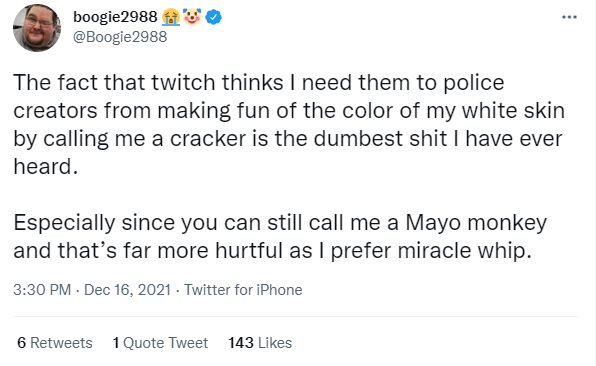
Task: View the 6 Retweets list
Action: click(x=55, y=343)
